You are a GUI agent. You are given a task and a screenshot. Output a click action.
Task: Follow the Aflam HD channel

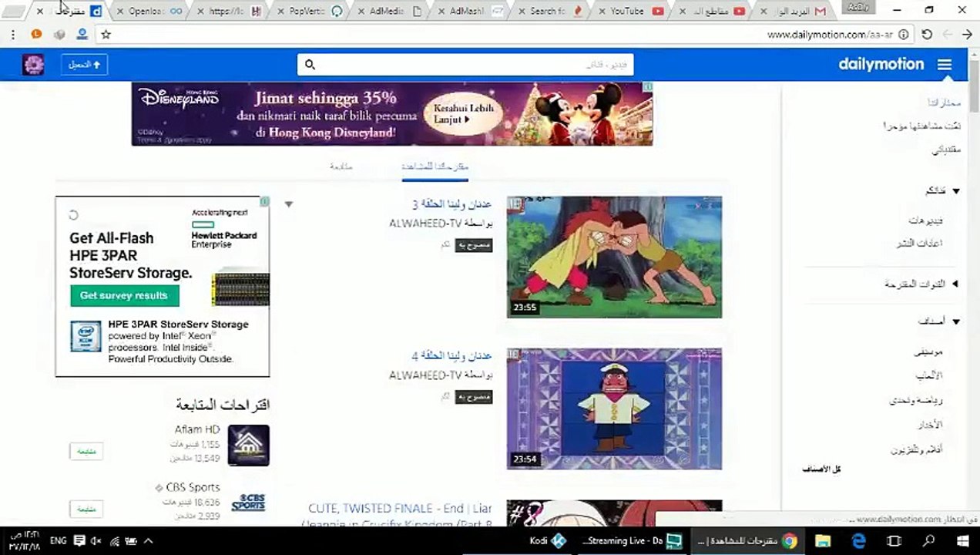[x=86, y=451]
